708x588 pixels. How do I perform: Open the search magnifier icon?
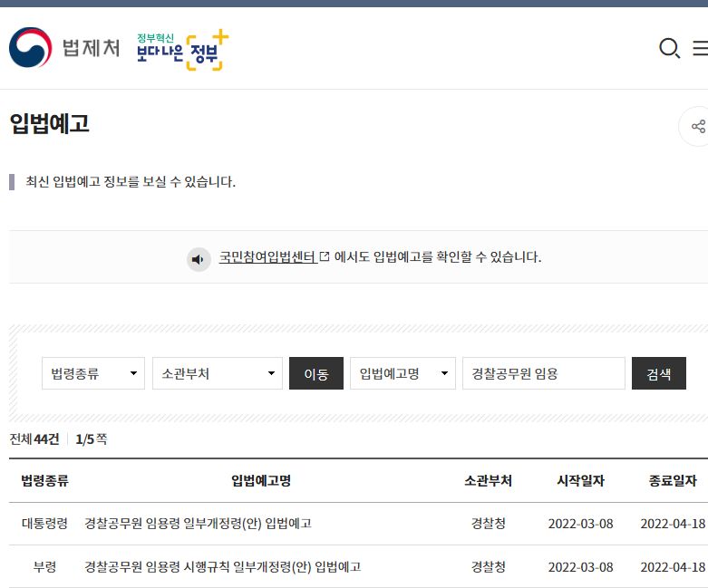click(669, 48)
